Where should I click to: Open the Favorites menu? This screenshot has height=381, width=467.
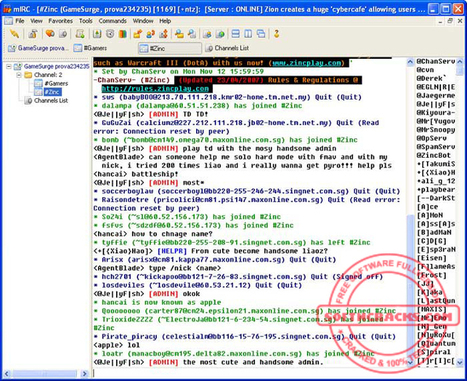click(x=60, y=21)
